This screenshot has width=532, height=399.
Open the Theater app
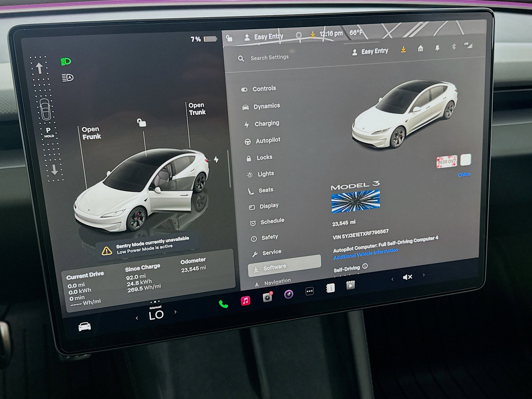click(350, 285)
